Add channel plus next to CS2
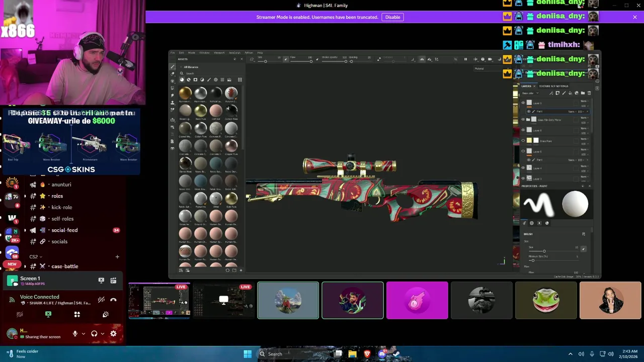644x362 pixels. [117, 256]
